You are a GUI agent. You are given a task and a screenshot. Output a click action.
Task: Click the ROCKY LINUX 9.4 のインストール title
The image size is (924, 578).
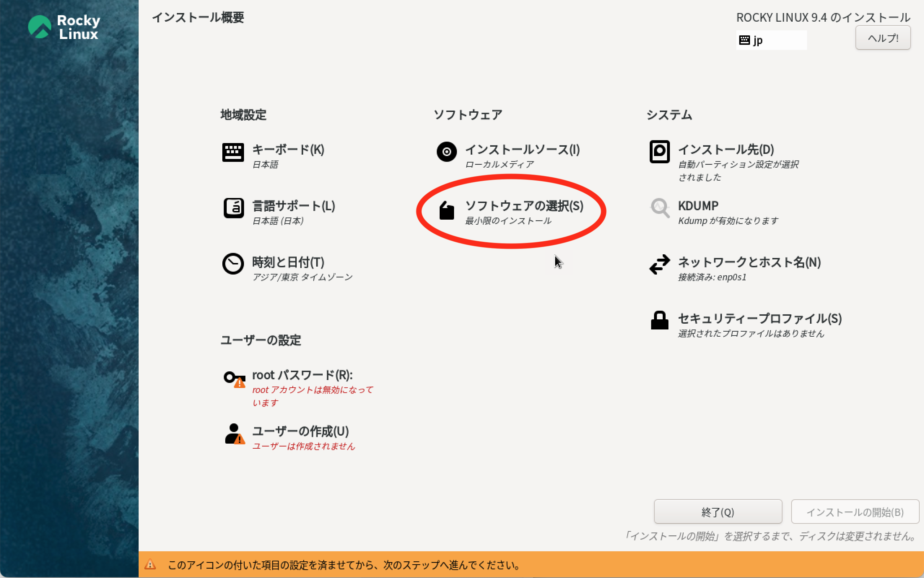point(823,17)
